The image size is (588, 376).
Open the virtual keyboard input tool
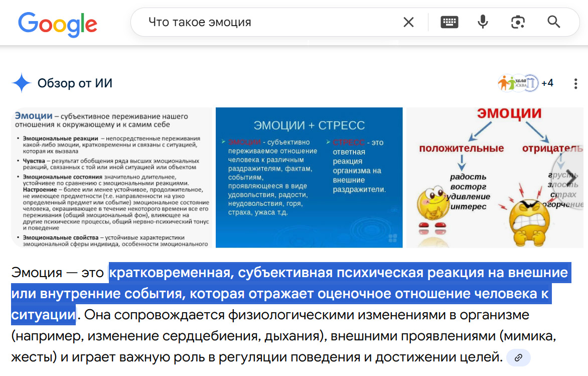(x=449, y=22)
